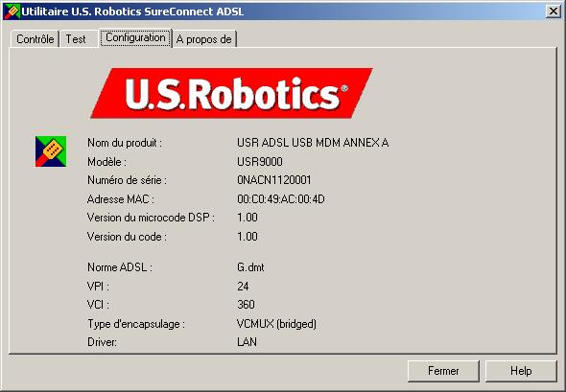Click the Version du microcode DSP label
The height and width of the screenshot is (392, 566).
[151, 218]
